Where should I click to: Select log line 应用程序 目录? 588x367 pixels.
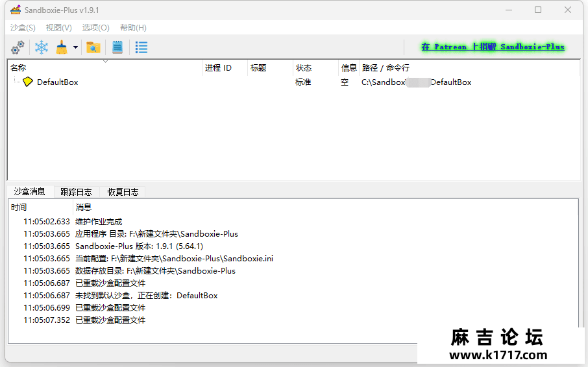tap(156, 234)
